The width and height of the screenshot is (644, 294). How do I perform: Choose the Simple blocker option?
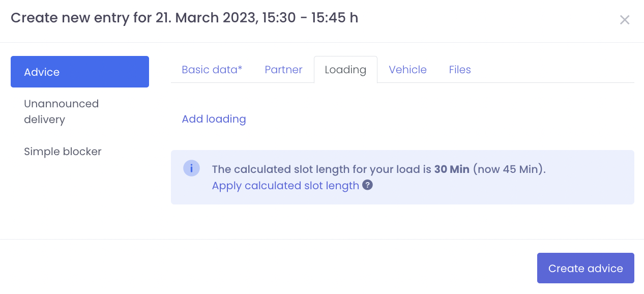coord(63,152)
